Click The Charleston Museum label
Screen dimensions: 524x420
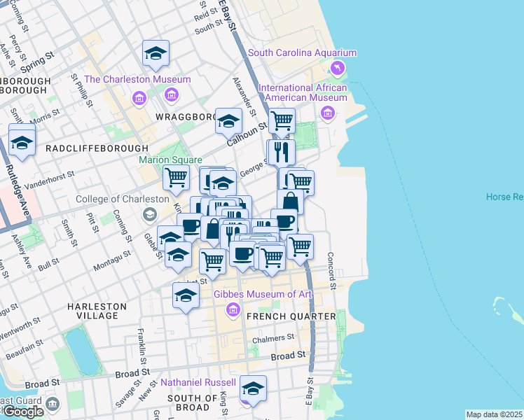(137, 80)
